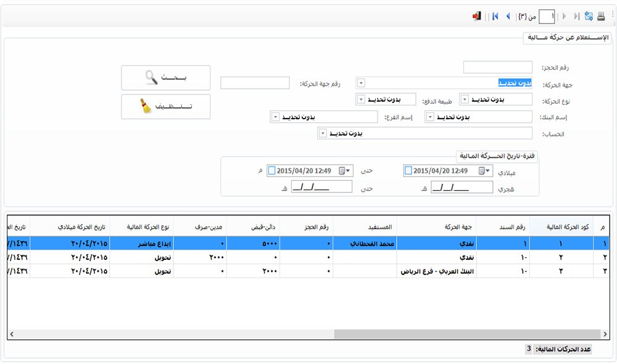Click the blue arrow-with-bar navigation icon
This screenshot has height=364, width=617.
495,17
